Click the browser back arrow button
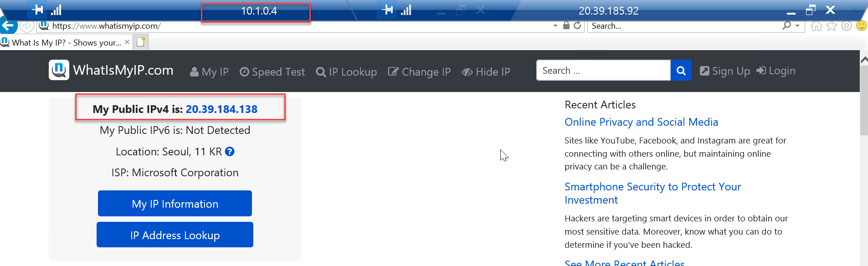This screenshot has width=868, height=266. (8, 26)
